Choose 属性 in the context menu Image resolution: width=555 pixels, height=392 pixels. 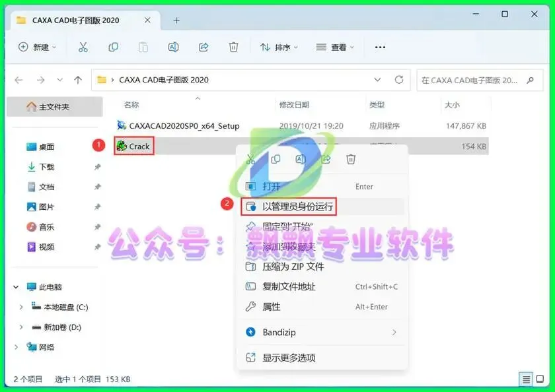(x=322, y=306)
